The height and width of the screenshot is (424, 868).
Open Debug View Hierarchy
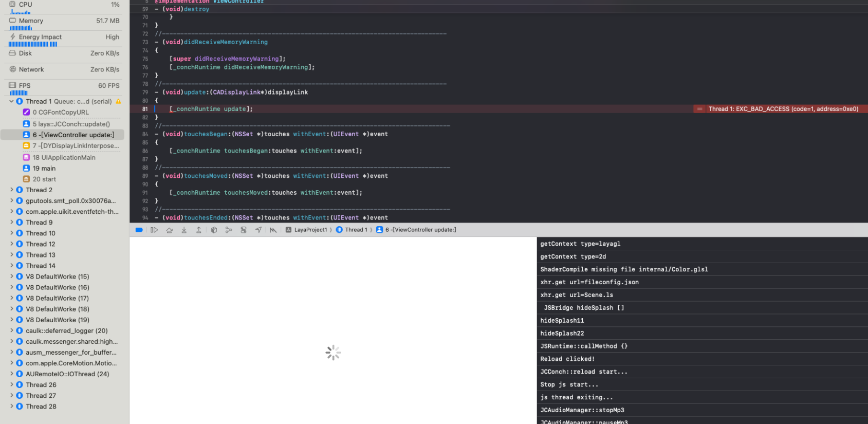point(214,230)
